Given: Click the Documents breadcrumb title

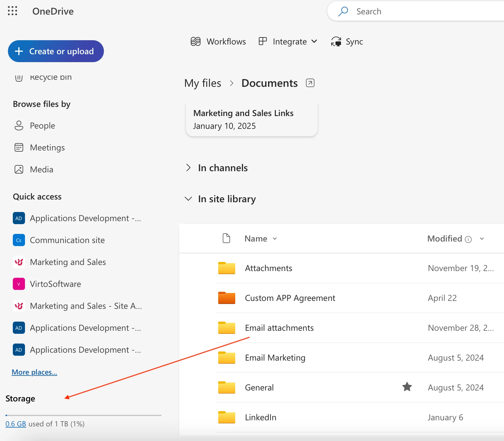Looking at the screenshot, I should coord(270,83).
